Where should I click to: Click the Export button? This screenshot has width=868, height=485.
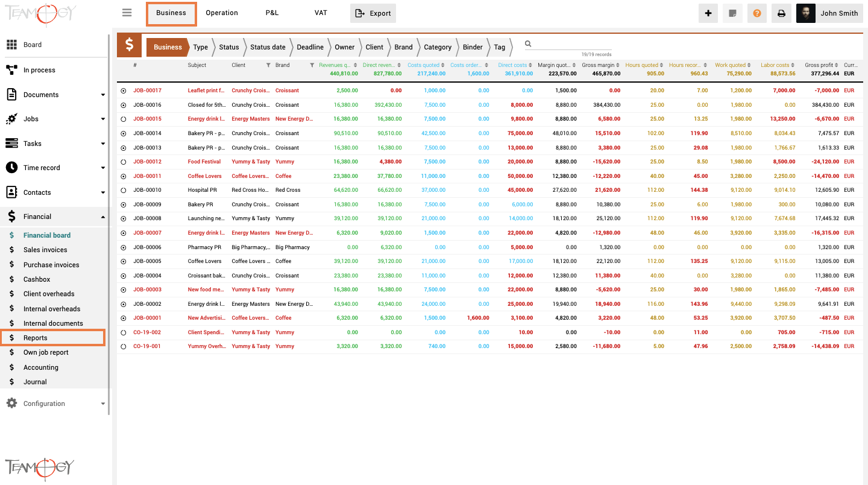pos(373,13)
